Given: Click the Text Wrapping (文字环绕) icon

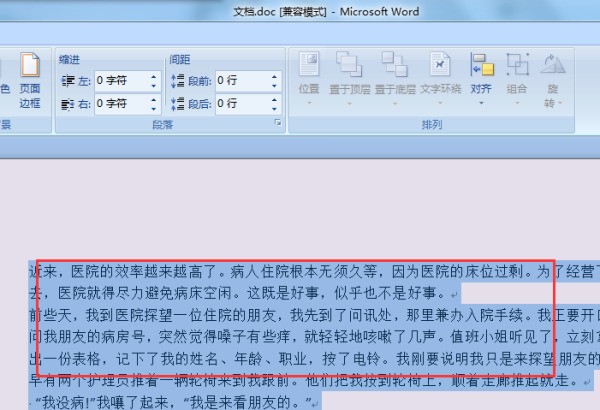Looking at the screenshot, I should click(x=440, y=64).
